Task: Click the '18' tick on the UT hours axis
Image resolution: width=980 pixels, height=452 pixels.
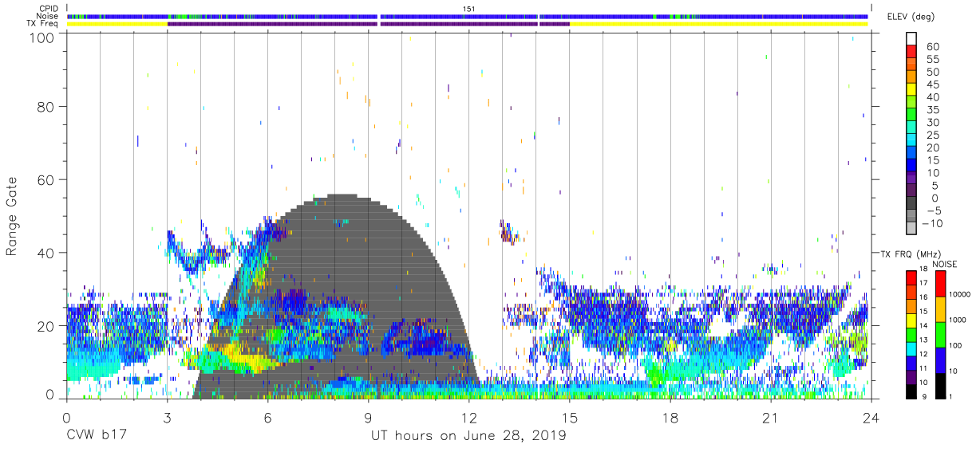Action: click(670, 416)
